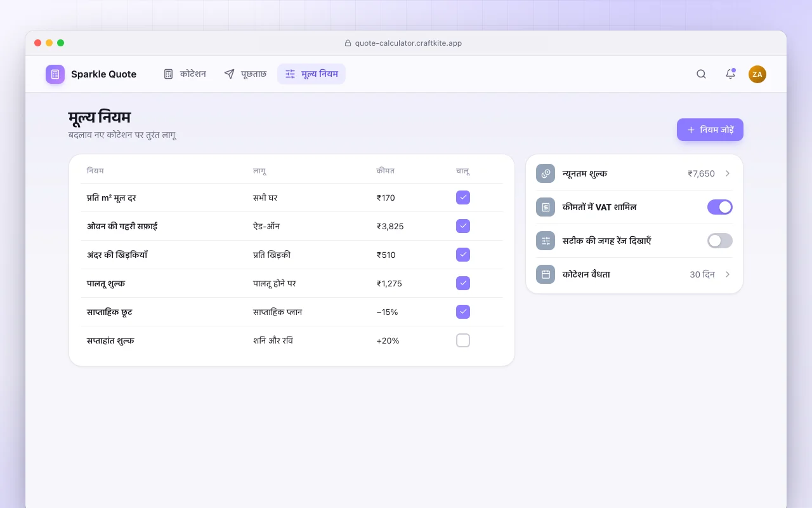Image resolution: width=812 pixels, height=508 pixels.
Task: Disable the प्रति m² मूल दर rule checkbox
Action: pyautogui.click(x=463, y=197)
